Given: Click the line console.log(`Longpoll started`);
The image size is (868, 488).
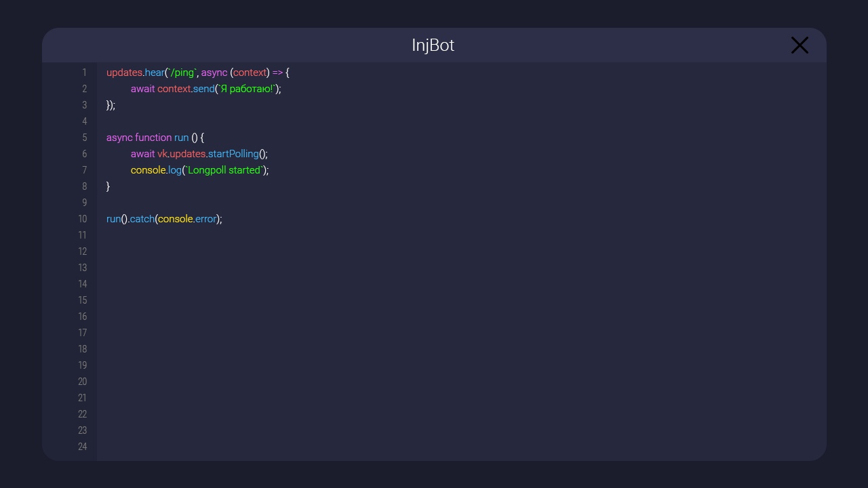Looking at the screenshot, I should 200,170.
